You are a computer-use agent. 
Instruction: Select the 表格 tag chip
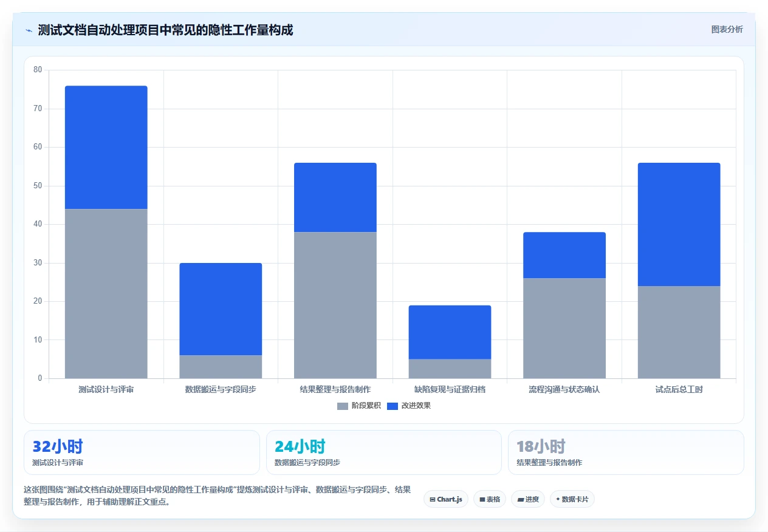pos(490,499)
